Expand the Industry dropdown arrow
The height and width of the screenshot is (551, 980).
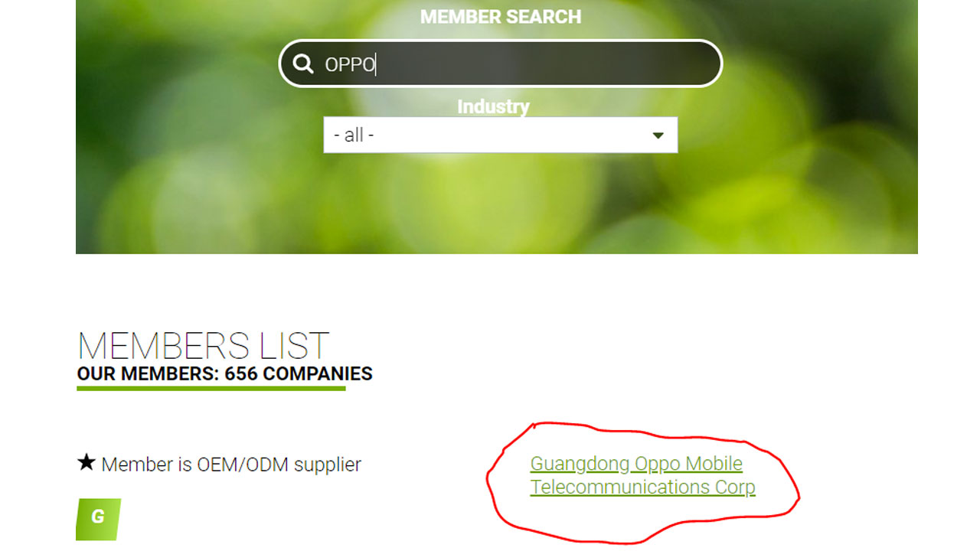(x=658, y=135)
